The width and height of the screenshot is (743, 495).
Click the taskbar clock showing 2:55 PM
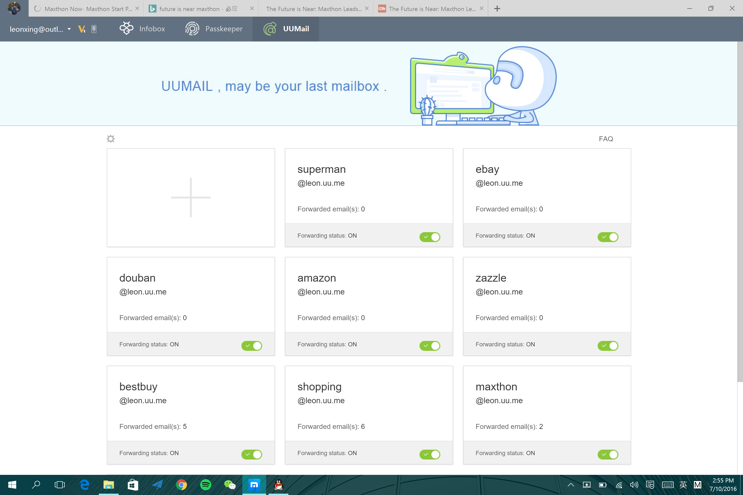723,485
